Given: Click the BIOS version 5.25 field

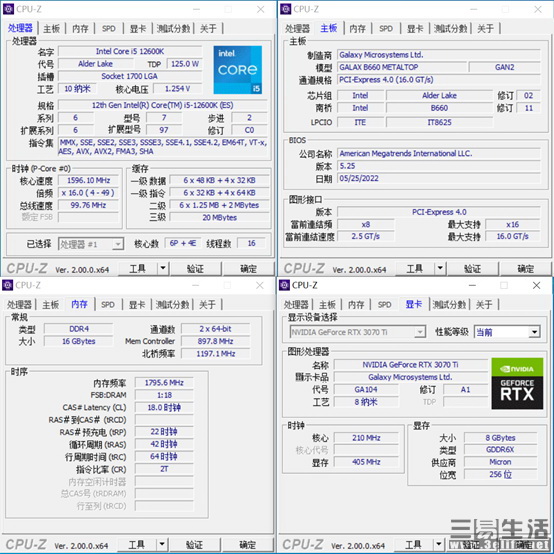Looking at the screenshot, I should [438, 166].
